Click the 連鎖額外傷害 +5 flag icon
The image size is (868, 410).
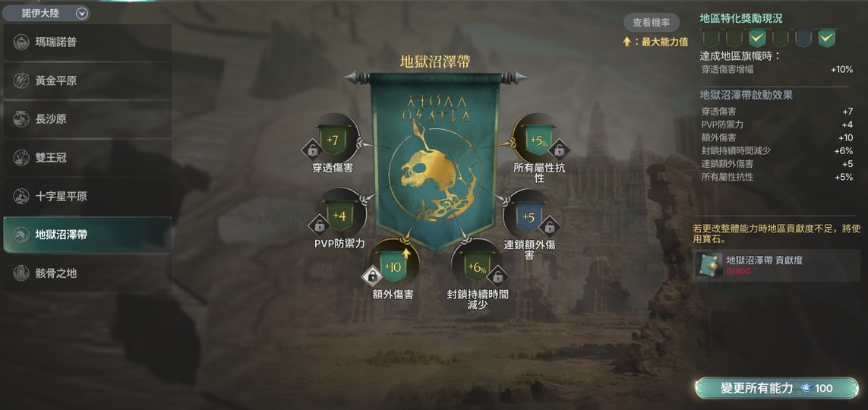point(529,216)
